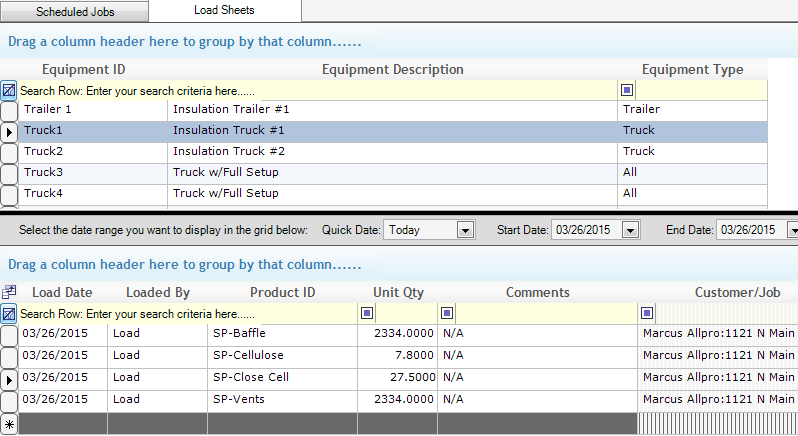Select the Truck4 row selector
Image resolution: width=798 pixels, height=436 pixels.
click(x=9, y=195)
